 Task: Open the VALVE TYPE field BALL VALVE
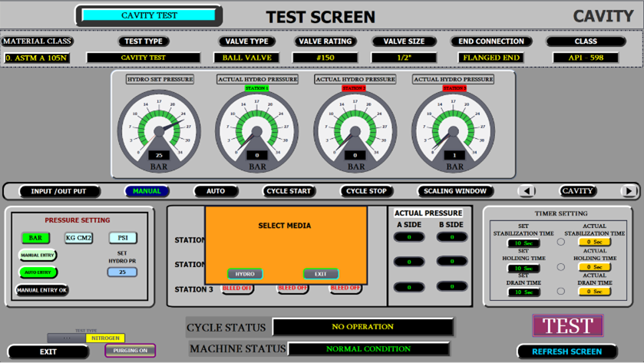246,58
